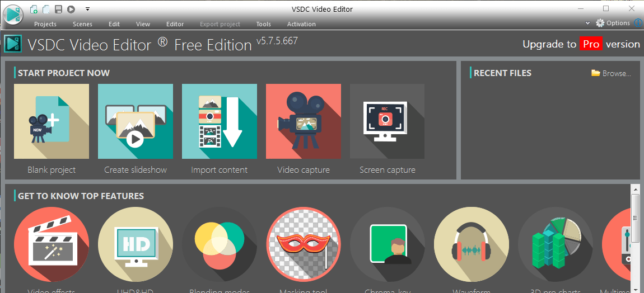Click the VSDC application logo button
This screenshot has height=293, width=644.
coord(13,15)
